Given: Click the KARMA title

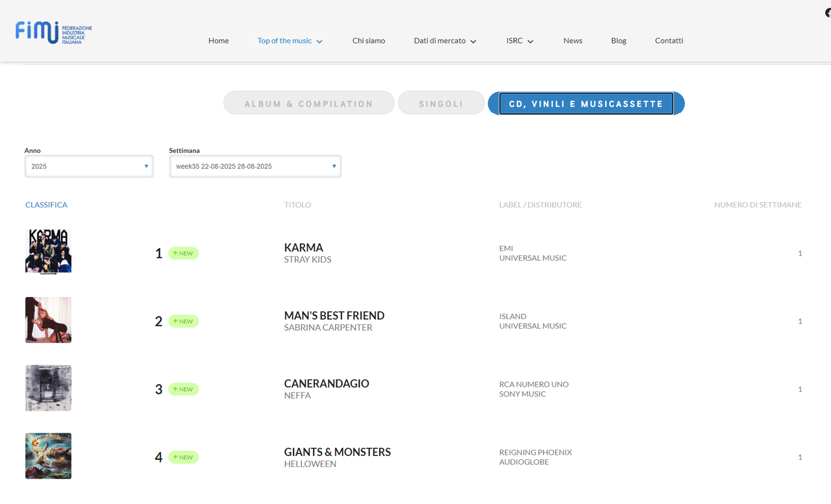Looking at the screenshot, I should point(304,248).
